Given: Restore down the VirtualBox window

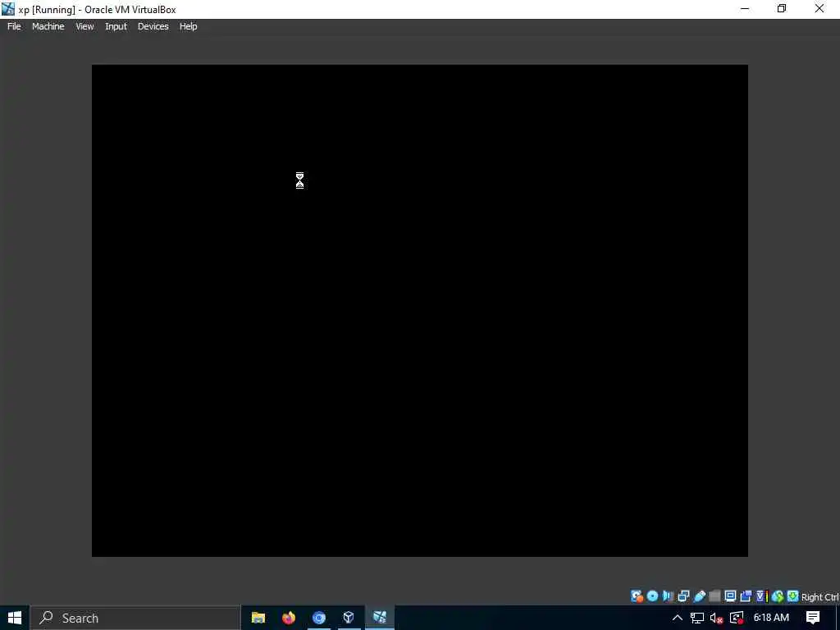Looking at the screenshot, I should click(782, 8).
